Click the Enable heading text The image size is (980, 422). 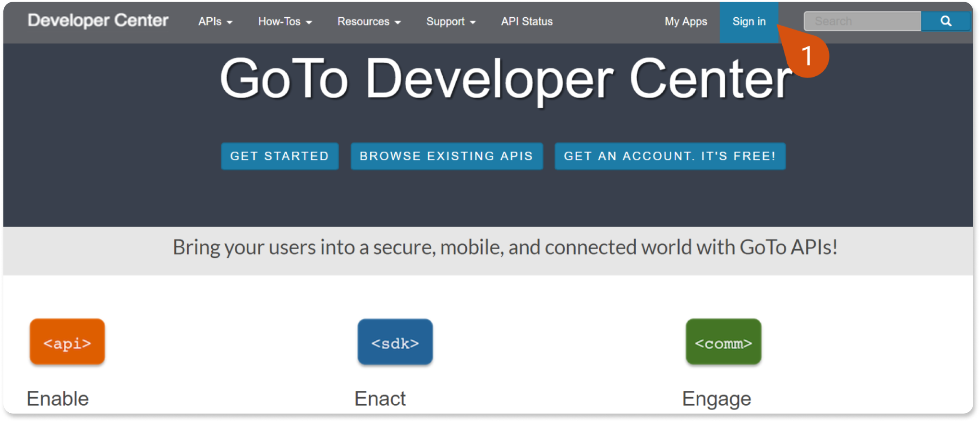click(x=58, y=398)
